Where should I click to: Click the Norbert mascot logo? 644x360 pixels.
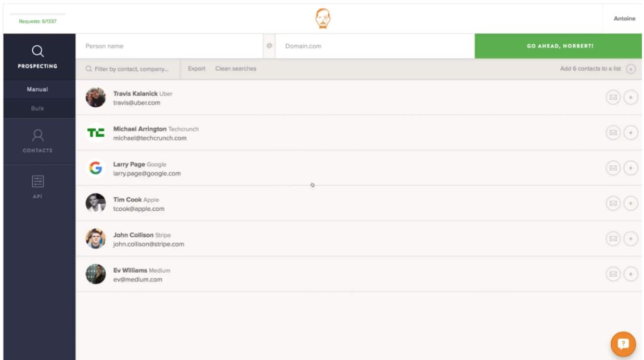323,19
